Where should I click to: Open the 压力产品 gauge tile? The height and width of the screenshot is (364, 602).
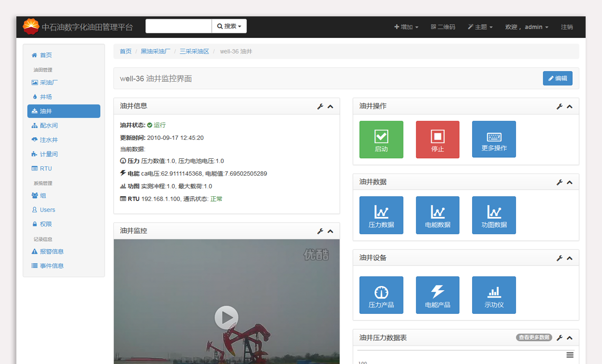(x=381, y=295)
